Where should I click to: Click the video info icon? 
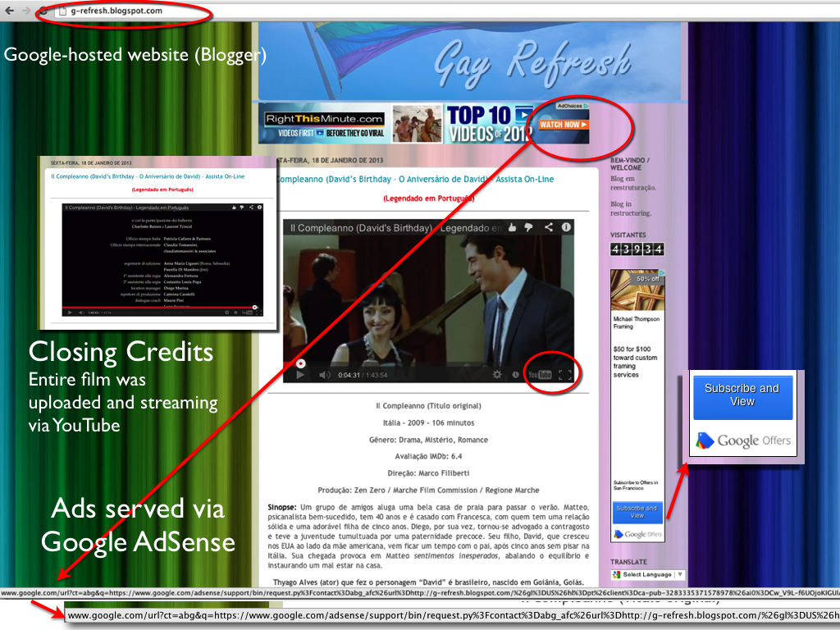point(566,227)
